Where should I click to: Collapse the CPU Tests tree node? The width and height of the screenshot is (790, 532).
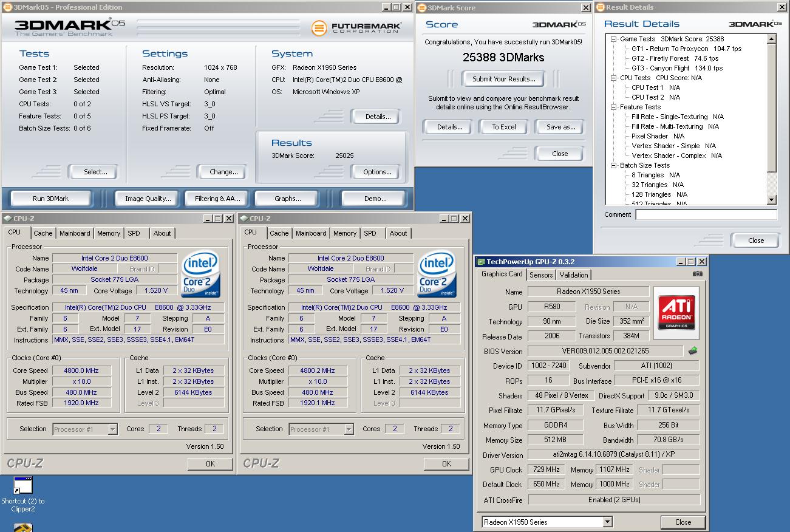pyautogui.click(x=614, y=78)
